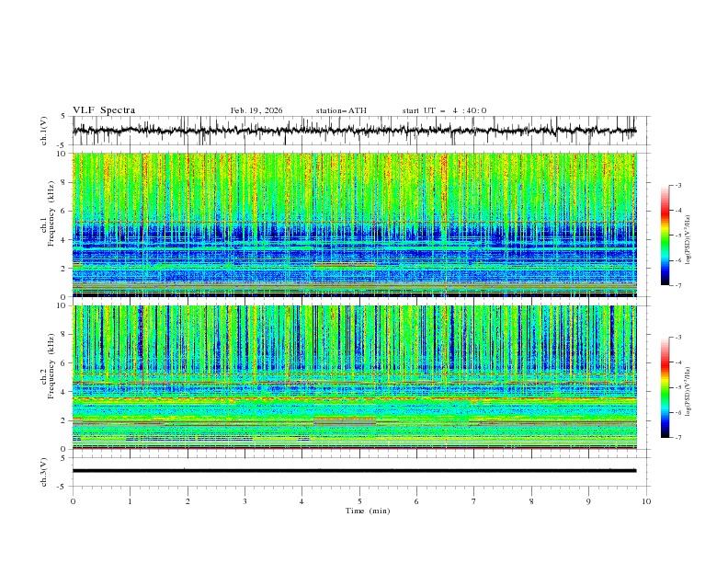Viewport: 728px width, 563px height.
Task: Click the upper log(PSD) color bar
Action: 665,236
